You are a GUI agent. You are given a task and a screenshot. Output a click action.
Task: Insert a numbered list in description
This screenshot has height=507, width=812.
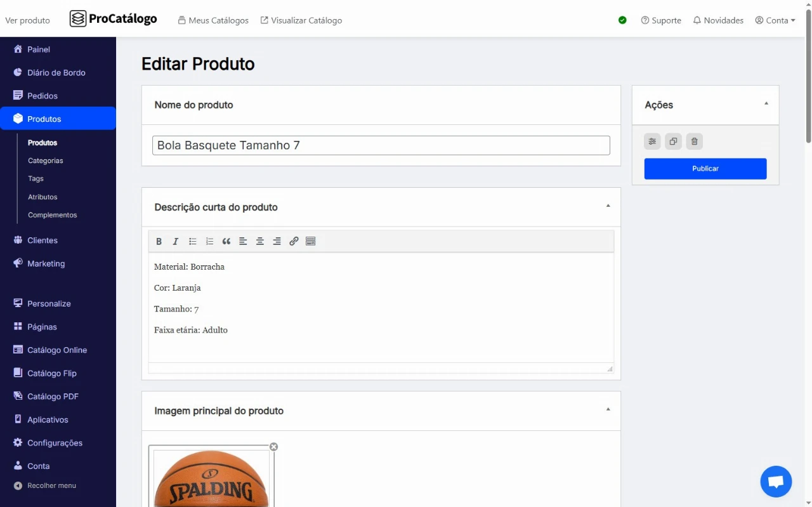click(x=209, y=242)
